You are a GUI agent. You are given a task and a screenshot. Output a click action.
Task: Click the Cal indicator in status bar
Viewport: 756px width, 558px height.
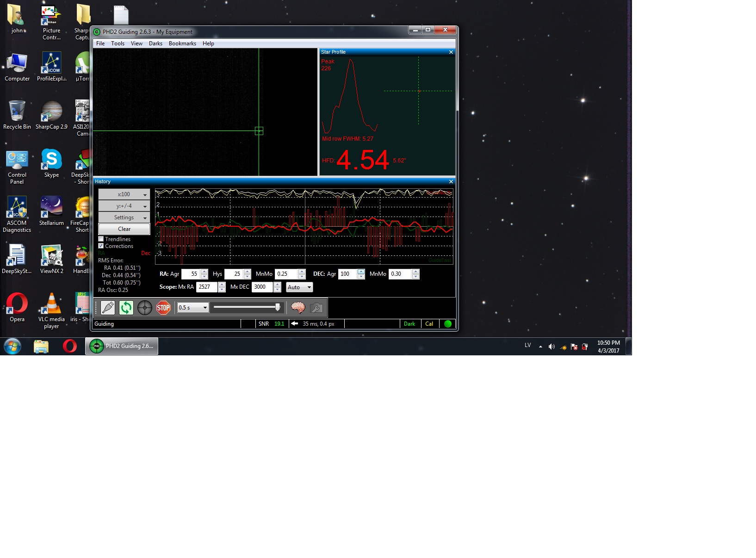429,324
